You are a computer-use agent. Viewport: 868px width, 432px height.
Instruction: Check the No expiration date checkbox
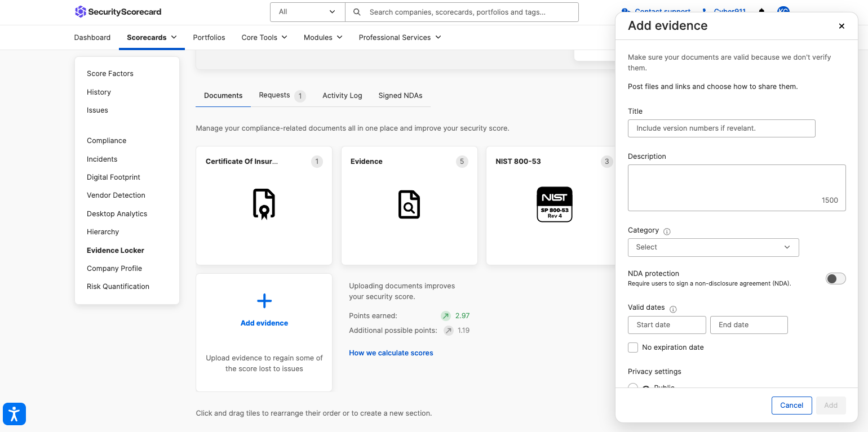(633, 348)
